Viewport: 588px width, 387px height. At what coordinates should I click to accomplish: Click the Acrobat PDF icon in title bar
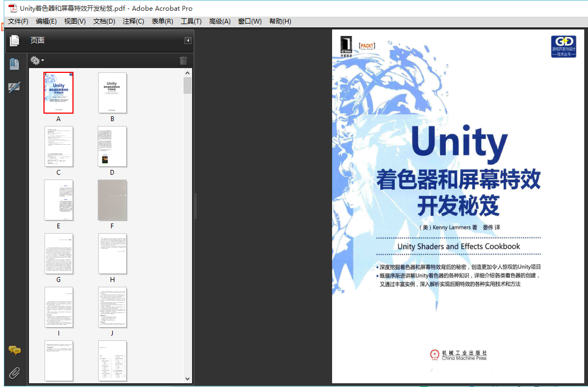click(13, 8)
